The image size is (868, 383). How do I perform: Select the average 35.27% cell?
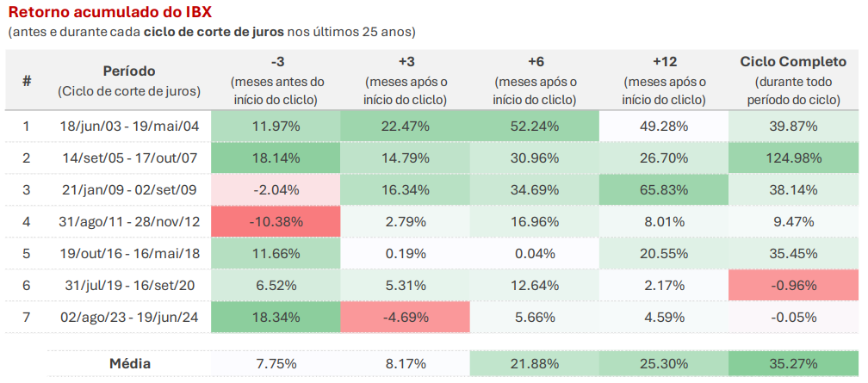point(793,364)
